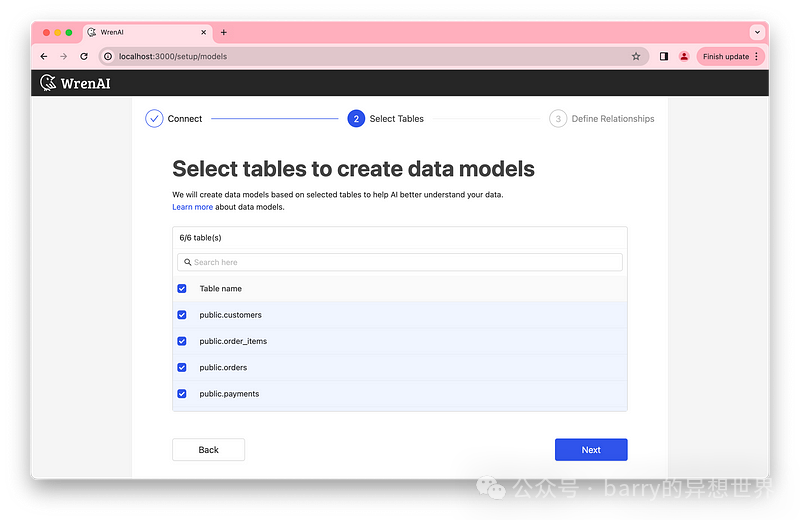This screenshot has height=520, width=800.
Task: Expand the tab search chevron dropdown
Action: click(x=756, y=32)
